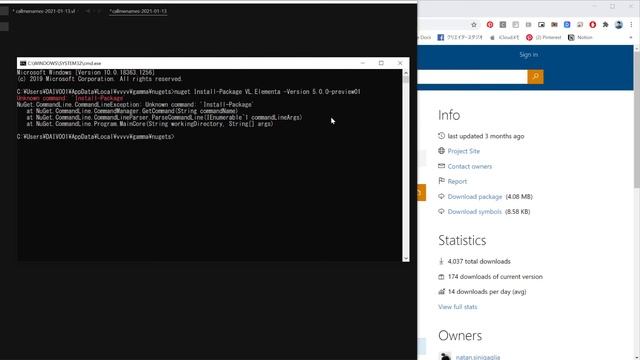Click Download symbols link
The height and width of the screenshot is (360, 640).
tap(474, 211)
